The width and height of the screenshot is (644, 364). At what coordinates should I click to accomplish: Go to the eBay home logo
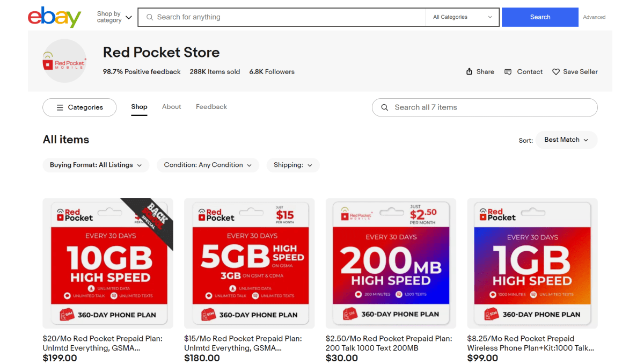54,17
